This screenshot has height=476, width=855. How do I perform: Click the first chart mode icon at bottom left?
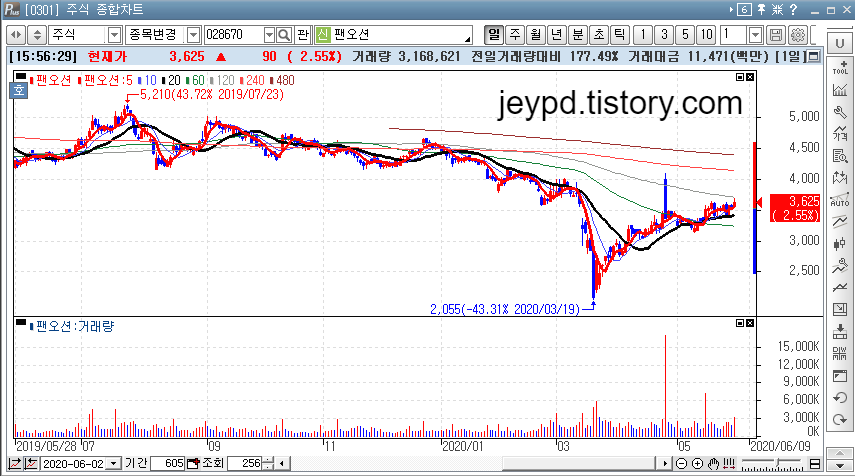(15, 463)
